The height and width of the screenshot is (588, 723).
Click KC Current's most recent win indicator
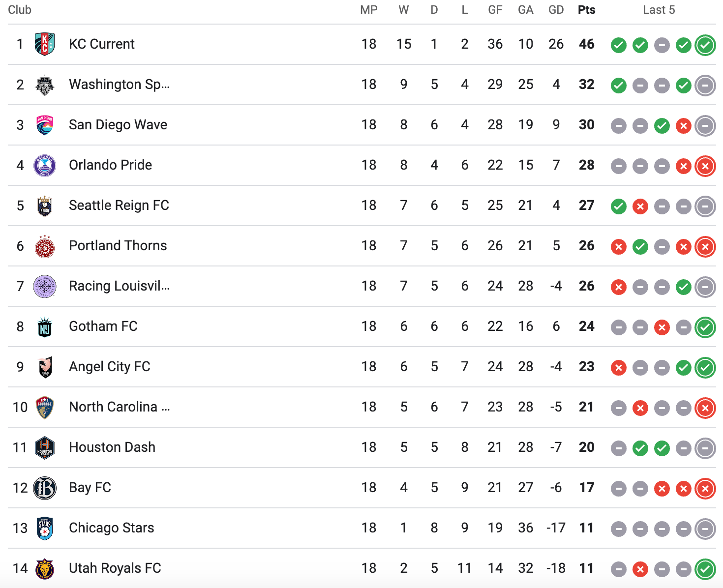[705, 45]
